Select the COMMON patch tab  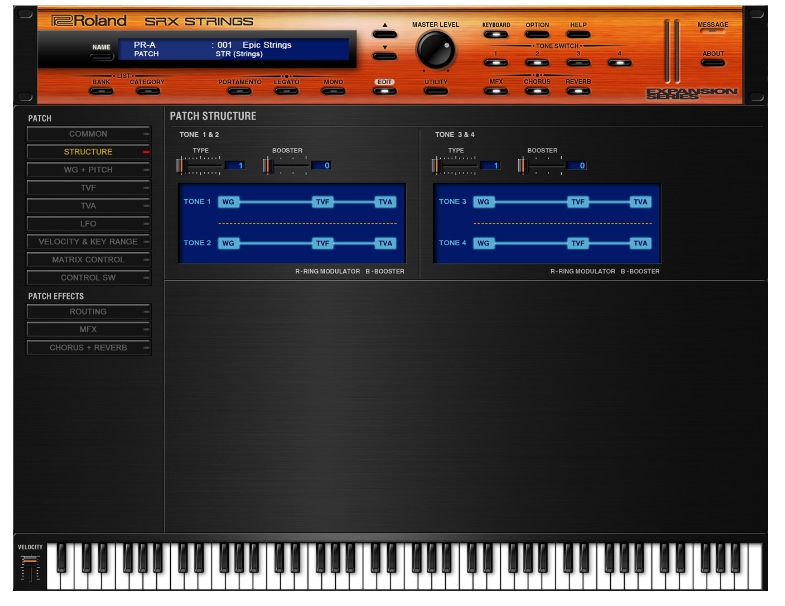(89, 134)
